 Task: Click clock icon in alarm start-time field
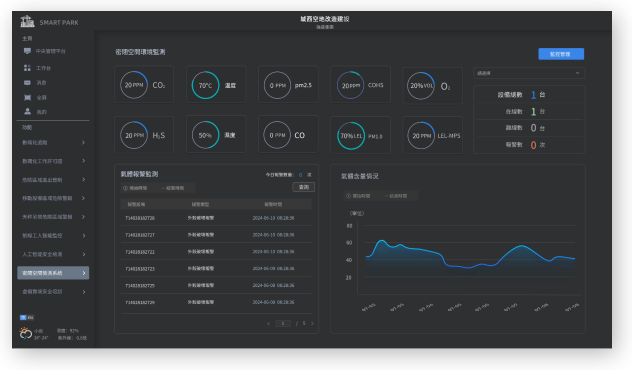(x=125, y=188)
